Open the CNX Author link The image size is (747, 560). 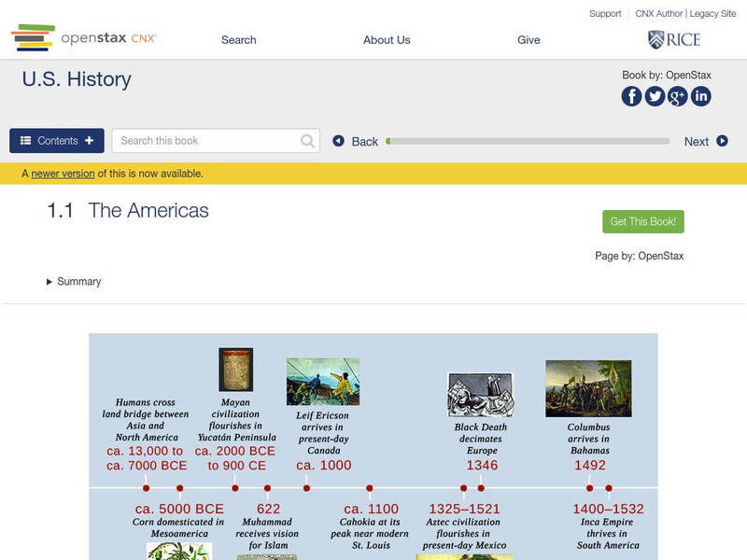click(x=659, y=14)
